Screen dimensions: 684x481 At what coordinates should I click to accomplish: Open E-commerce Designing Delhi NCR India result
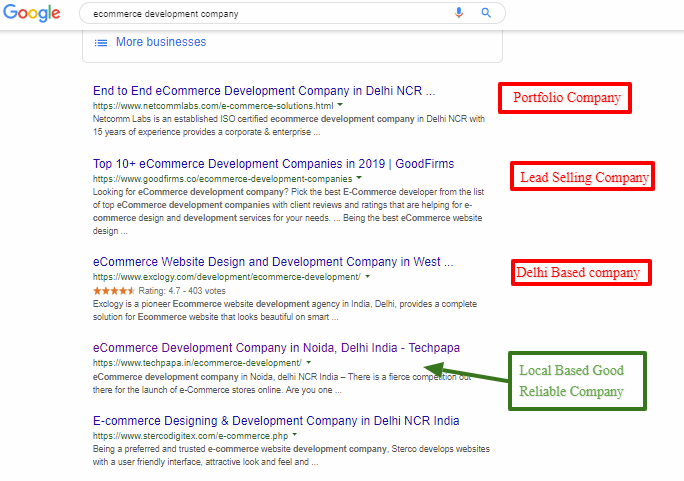coord(276,421)
